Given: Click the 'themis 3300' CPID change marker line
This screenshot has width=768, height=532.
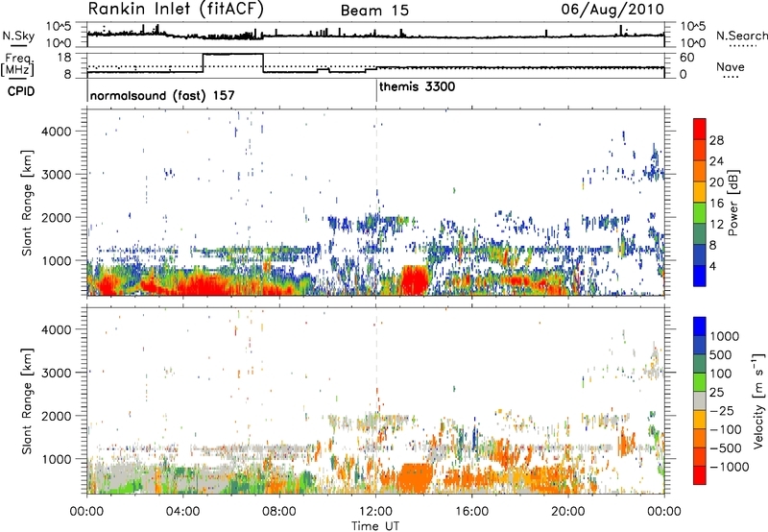Looking at the screenshot, I should coord(376,91).
